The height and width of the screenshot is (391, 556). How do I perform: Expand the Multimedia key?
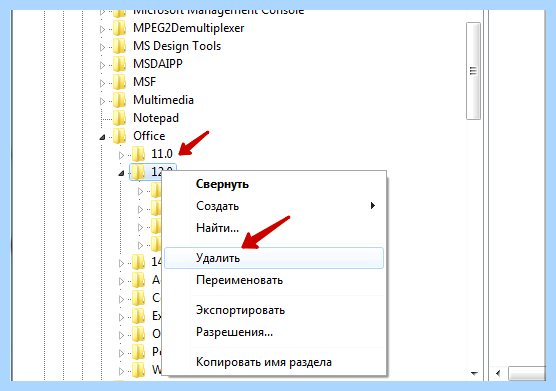[102, 101]
